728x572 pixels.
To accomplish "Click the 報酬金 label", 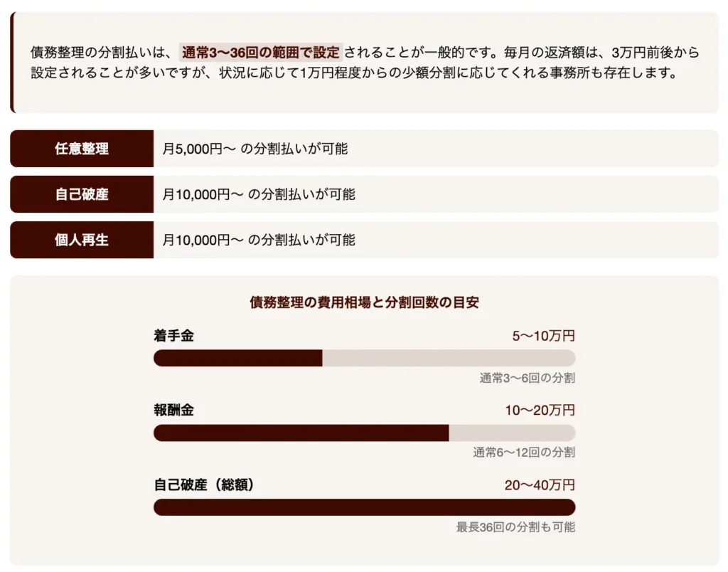I will pyautogui.click(x=173, y=411).
